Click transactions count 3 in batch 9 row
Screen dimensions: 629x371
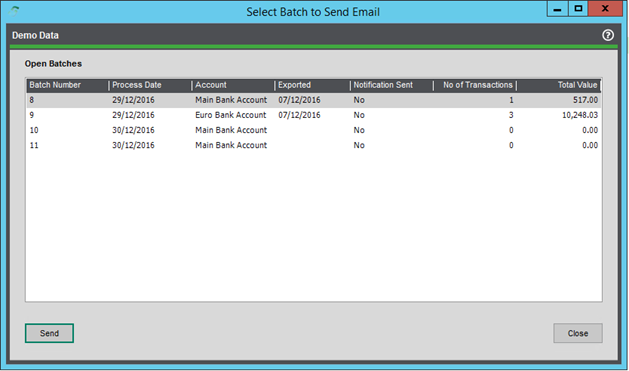point(511,115)
